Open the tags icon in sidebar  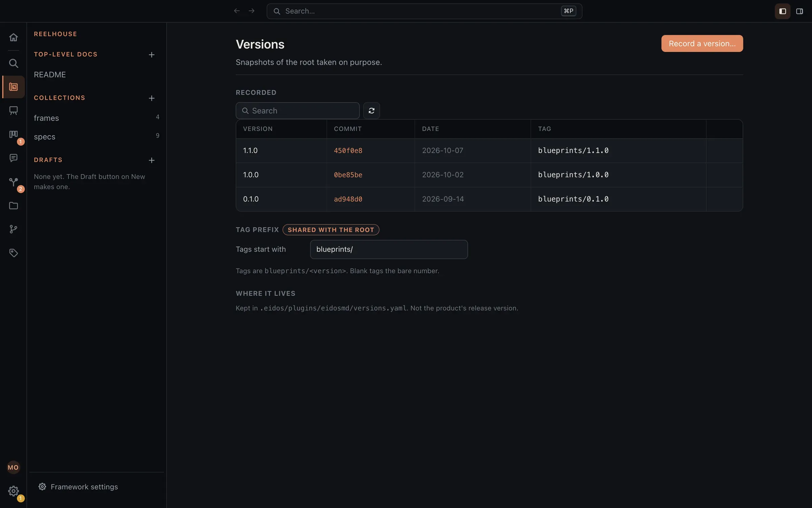[14, 253]
